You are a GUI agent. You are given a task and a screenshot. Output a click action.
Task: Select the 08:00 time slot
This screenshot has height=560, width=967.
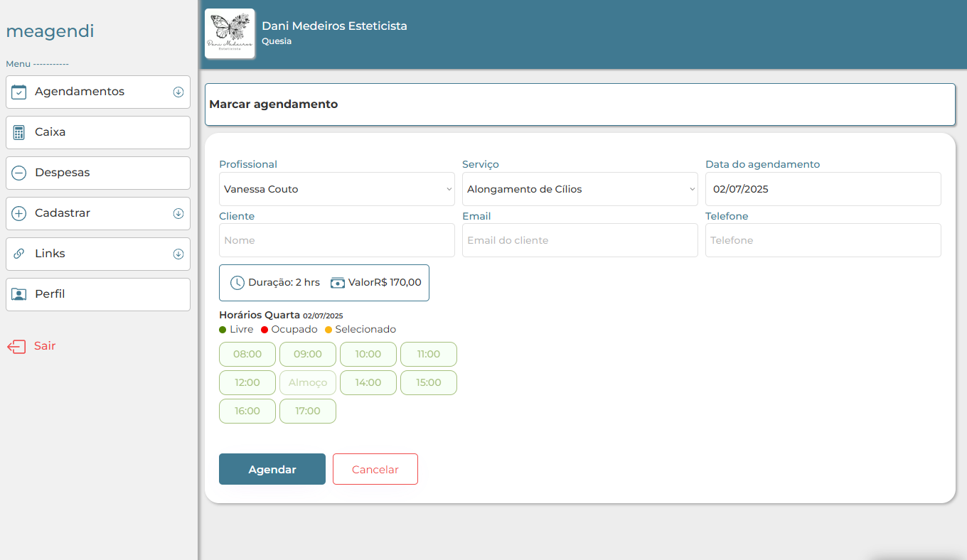point(247,354)
